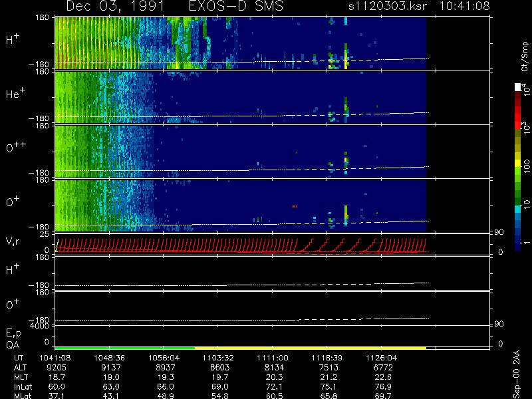Click the UT tick value '1126:04'
Viewport: 532px width, 399px height.
click(381, 358)
